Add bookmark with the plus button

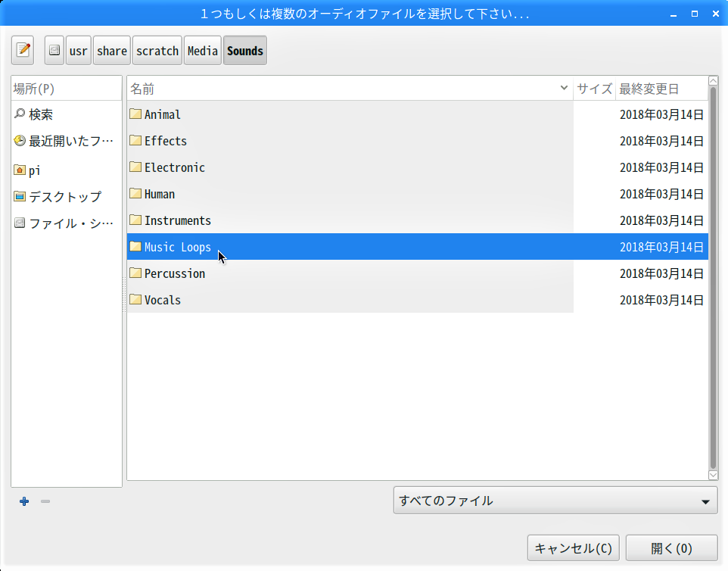(x=24, y=501)
